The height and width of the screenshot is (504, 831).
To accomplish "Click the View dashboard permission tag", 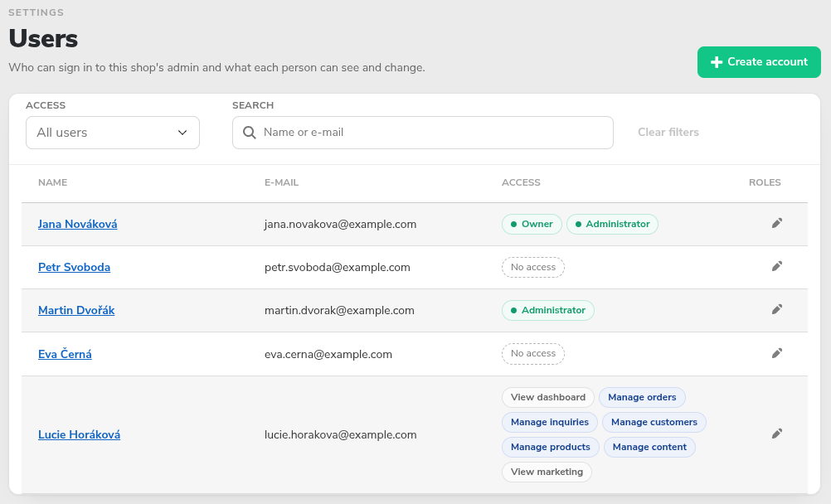I will coord(548,397).
